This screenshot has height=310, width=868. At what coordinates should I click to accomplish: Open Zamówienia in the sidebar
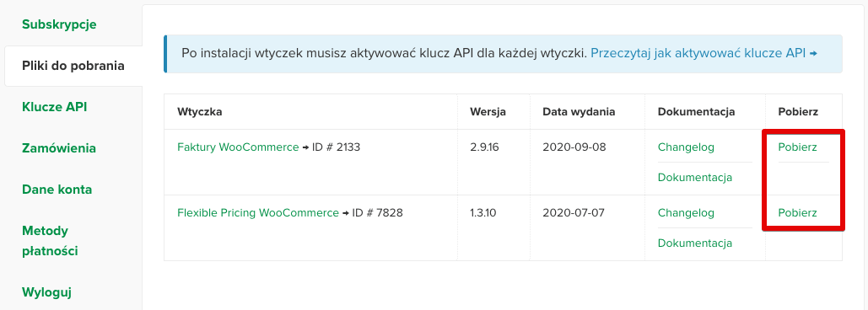tap(59, 148)
